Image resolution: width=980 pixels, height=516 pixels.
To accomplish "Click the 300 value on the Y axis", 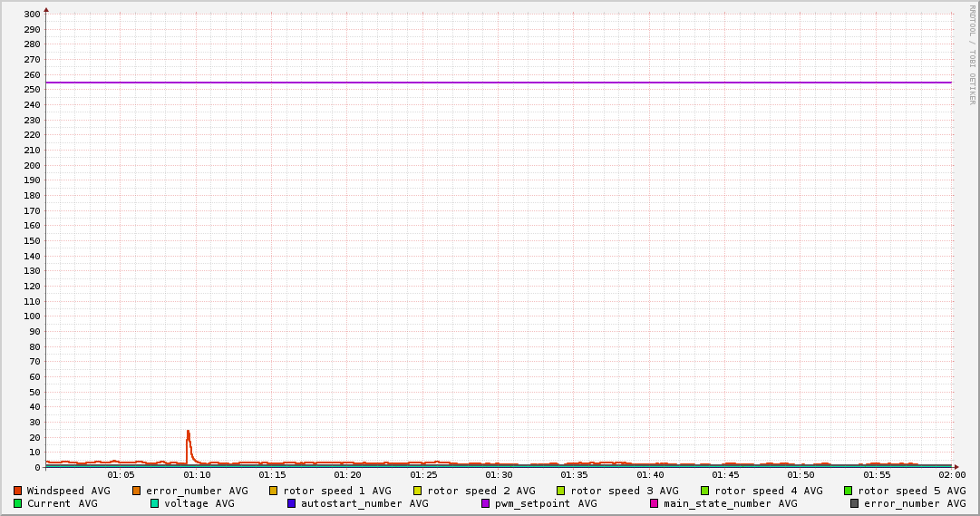I will click(x=32, y=14).
